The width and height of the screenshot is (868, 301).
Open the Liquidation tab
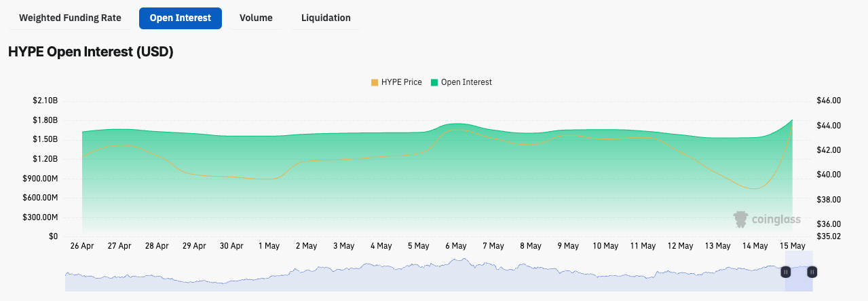click(326, 18)
